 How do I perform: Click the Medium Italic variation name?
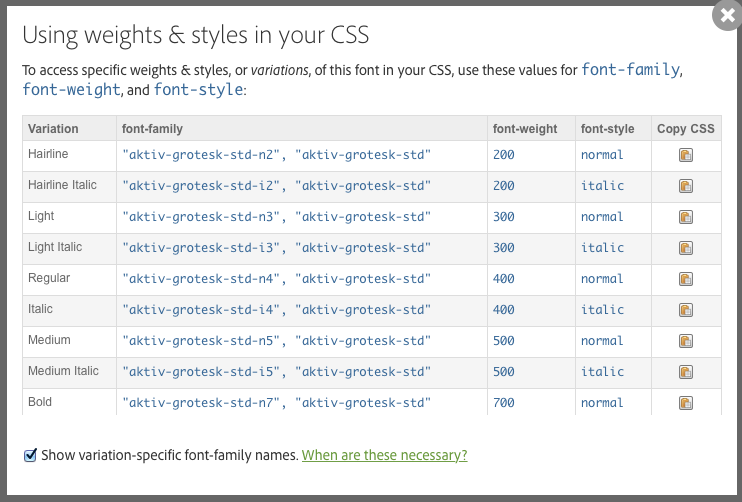coord(63,371)
